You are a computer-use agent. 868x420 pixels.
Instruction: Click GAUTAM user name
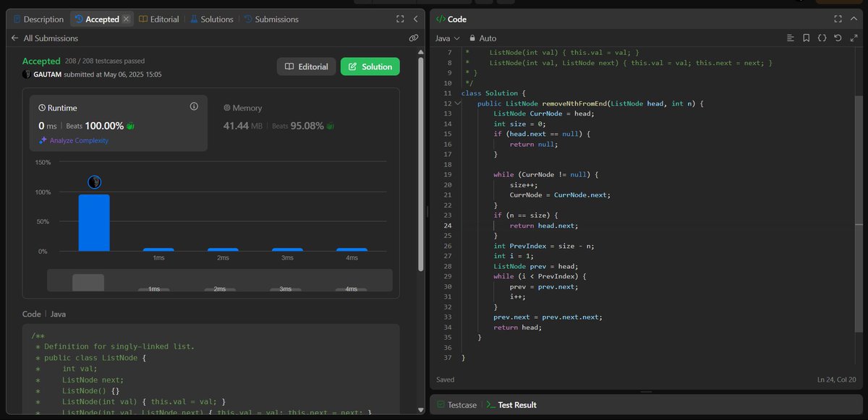click(x=47, y=74)
